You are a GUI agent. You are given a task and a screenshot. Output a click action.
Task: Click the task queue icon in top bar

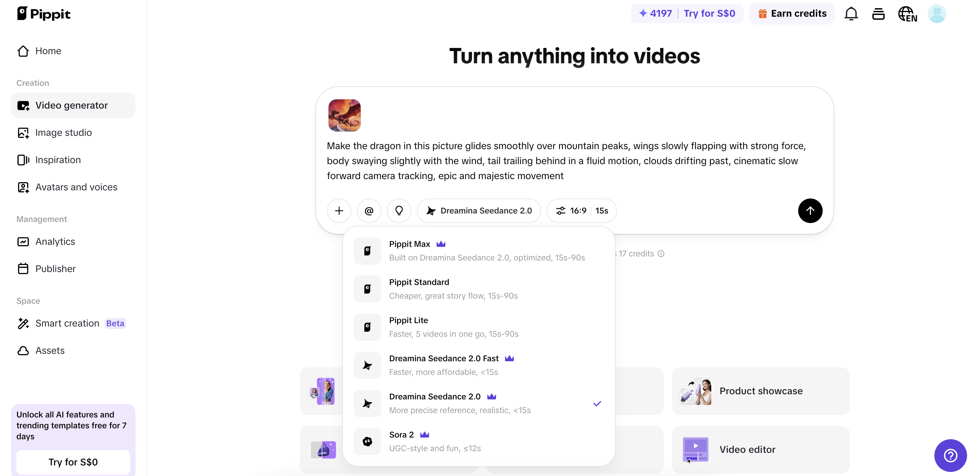click(879, 13)
